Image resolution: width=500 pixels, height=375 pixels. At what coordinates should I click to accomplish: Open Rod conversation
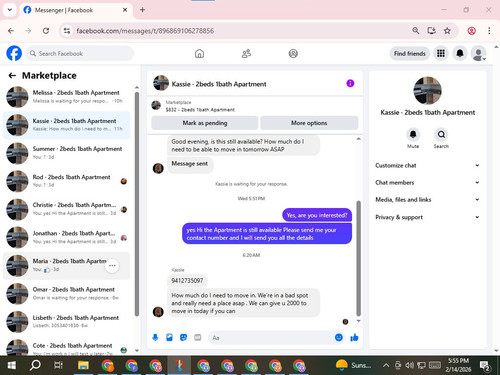click(x=67, y=181)
